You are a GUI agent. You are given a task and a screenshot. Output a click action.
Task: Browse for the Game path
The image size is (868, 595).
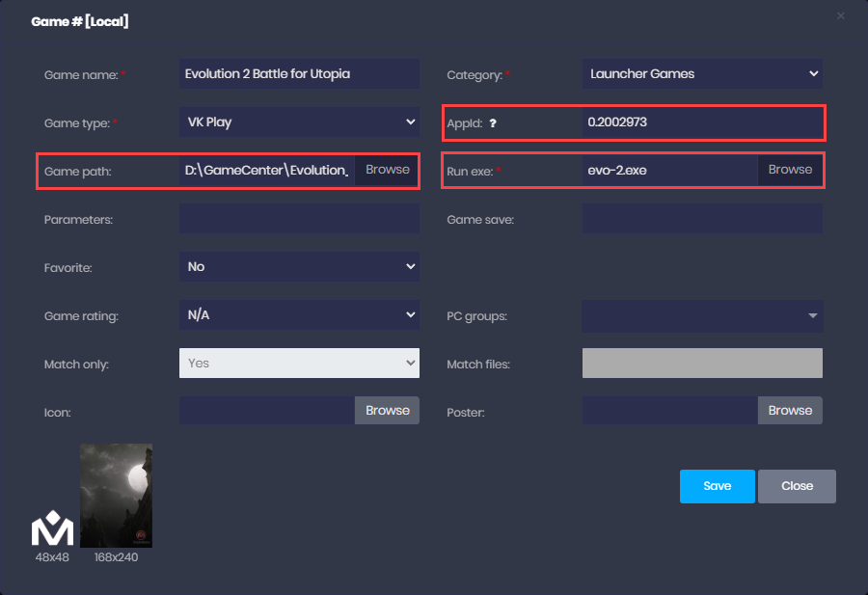tap(387, 170)
